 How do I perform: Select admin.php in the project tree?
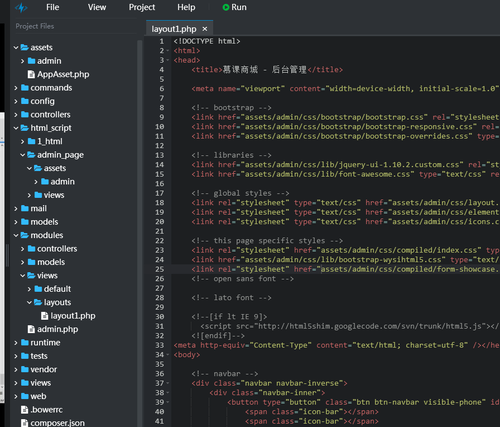click(57, 329)
